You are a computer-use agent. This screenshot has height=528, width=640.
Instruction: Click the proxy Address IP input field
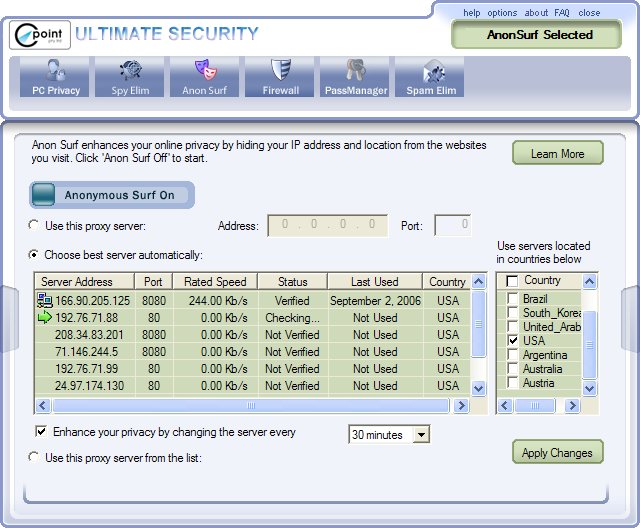pos(327,225)
